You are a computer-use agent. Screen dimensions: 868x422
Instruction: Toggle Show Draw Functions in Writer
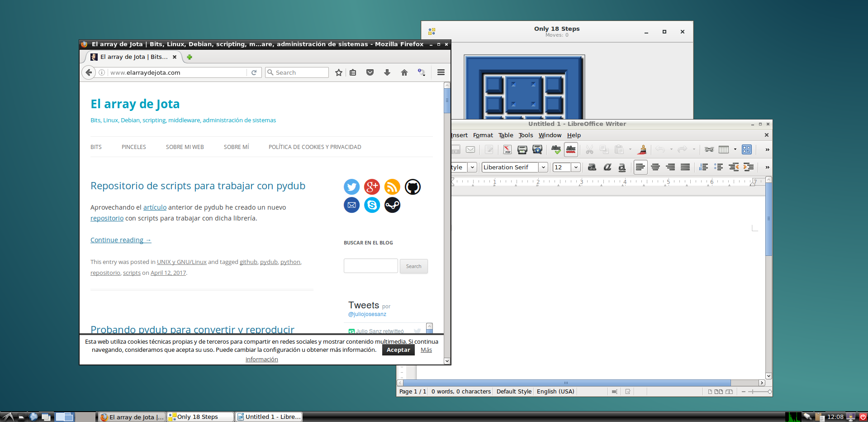[747, 149]
